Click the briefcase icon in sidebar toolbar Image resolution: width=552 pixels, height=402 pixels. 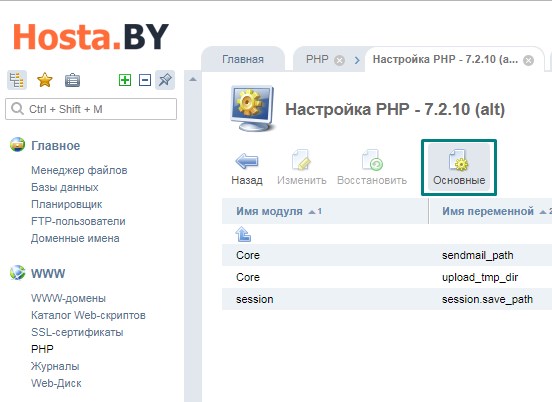tap(73, 80)
